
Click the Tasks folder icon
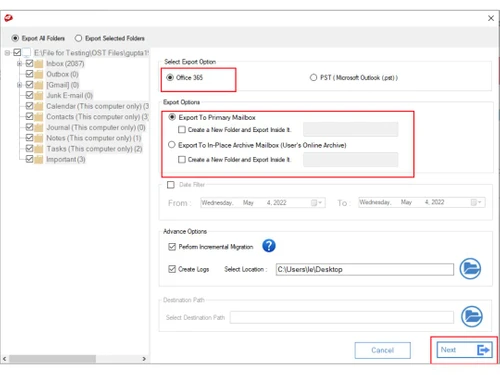[x=39, y=149]
